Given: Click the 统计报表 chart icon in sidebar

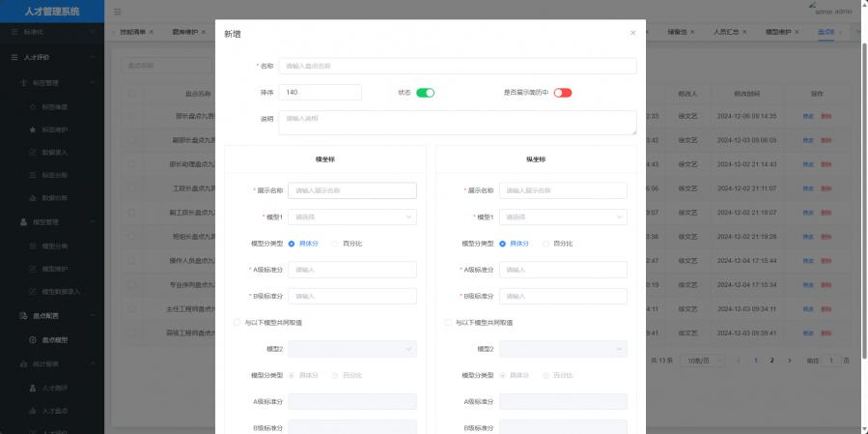Looking at the screenshot, I should point(23,364).
